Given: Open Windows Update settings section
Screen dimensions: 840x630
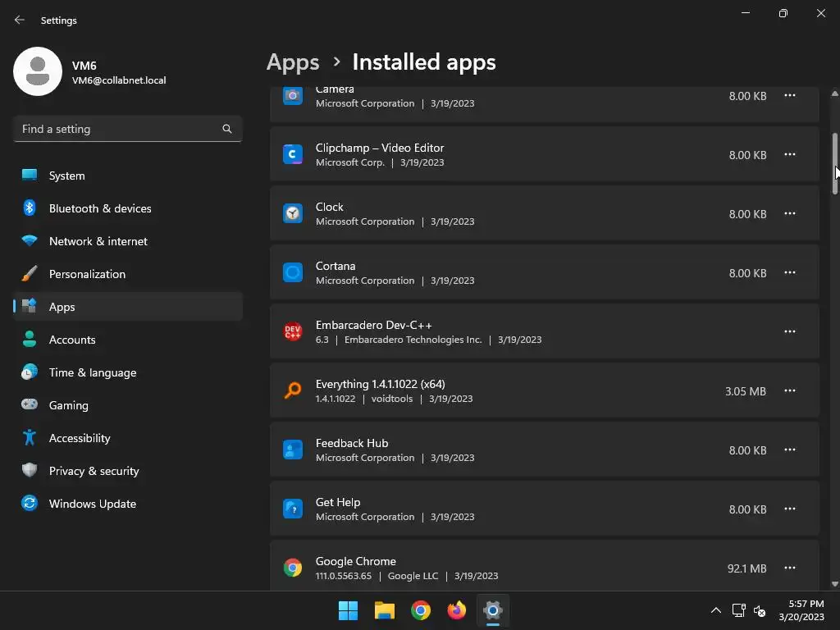Looking at the screenshot, I should [x=92, y=504].
